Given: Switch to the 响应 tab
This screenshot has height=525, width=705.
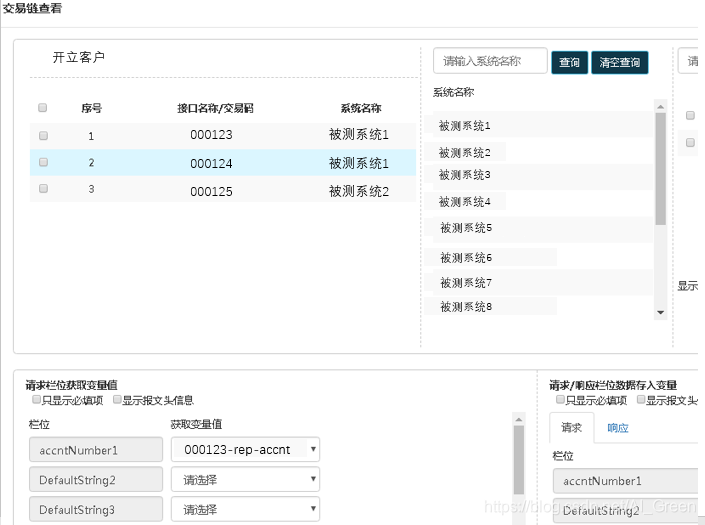Looking at the screenshot, I should pos(618,428).
